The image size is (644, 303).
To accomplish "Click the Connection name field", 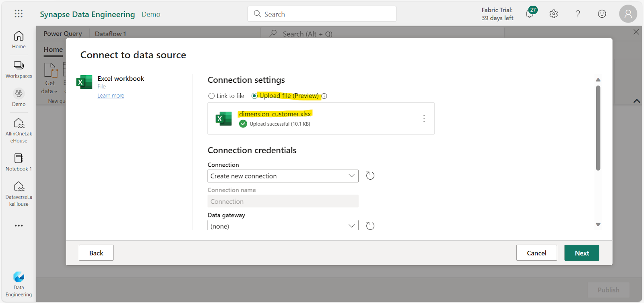I will pyautogui.click(x=283, y=201).
